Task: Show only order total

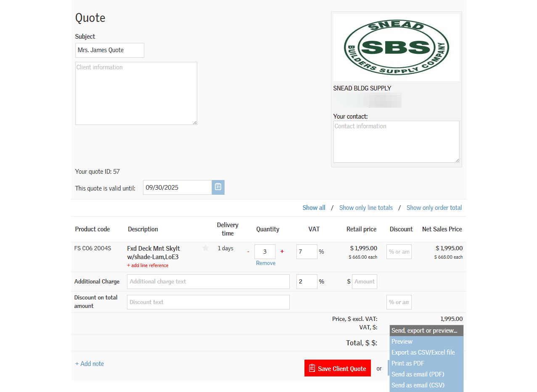Action: 434,207
